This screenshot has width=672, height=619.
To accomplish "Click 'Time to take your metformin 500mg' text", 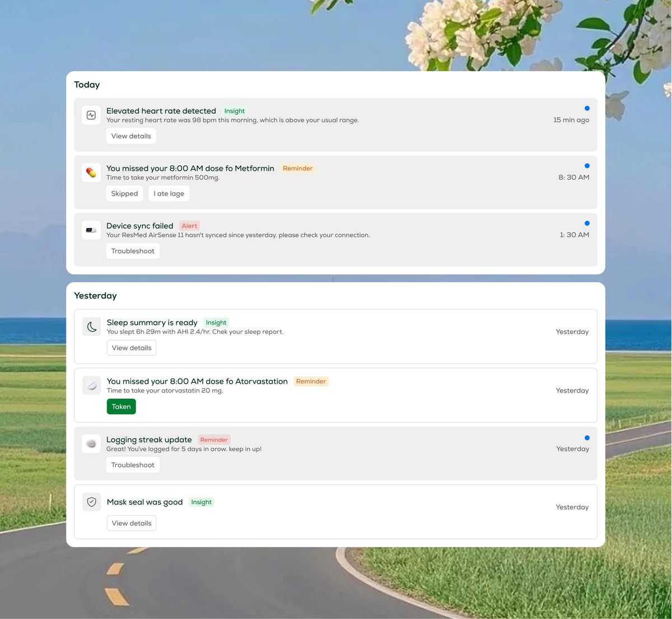I will (x=163, y=178).
